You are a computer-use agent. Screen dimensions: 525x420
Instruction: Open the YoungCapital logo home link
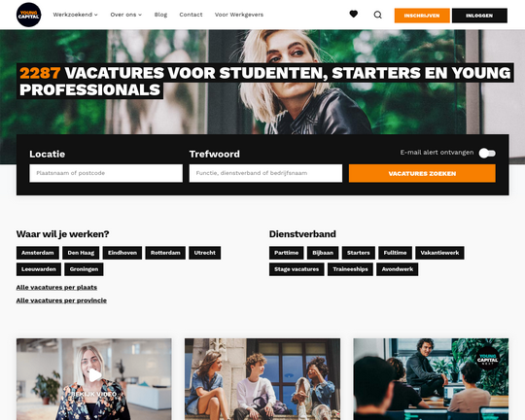(29, 15)
